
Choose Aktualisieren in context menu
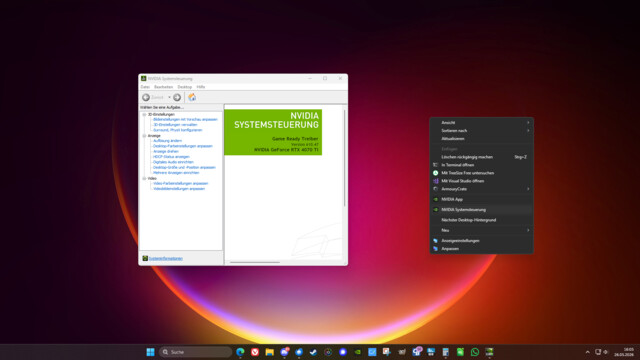(482, 139)
